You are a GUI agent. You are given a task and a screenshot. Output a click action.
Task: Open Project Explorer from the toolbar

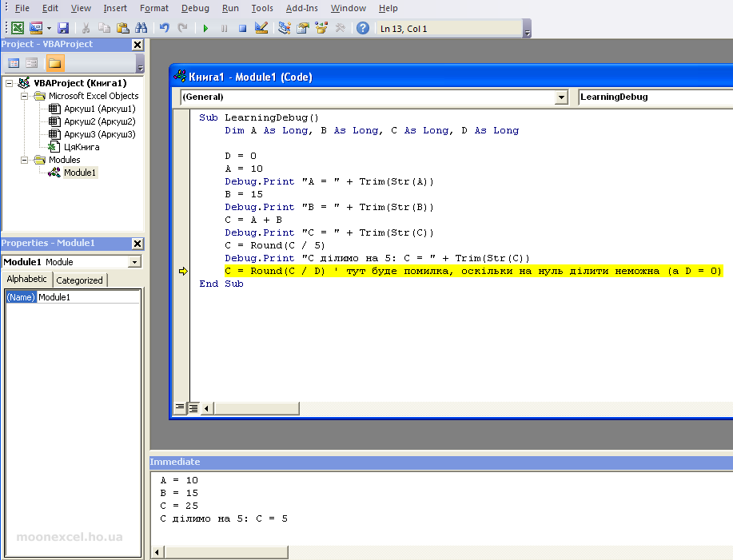tap(284, 28)
